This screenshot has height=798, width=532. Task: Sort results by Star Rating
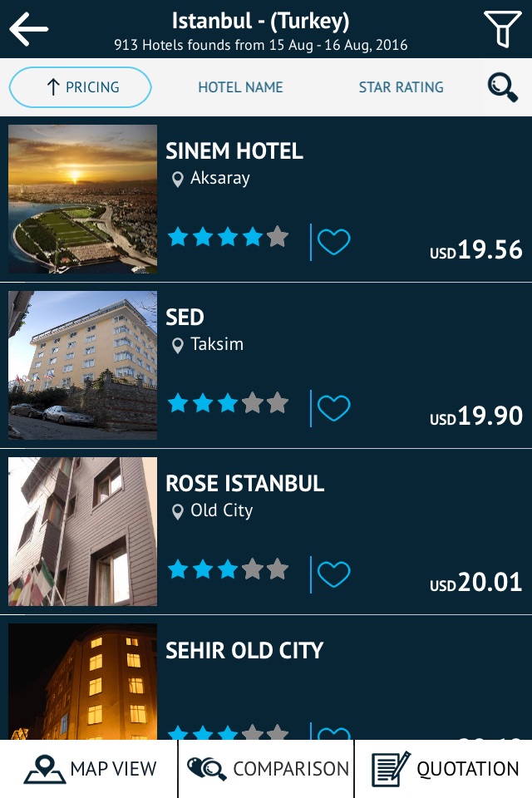pyautogui.click(x=401, y=87)
